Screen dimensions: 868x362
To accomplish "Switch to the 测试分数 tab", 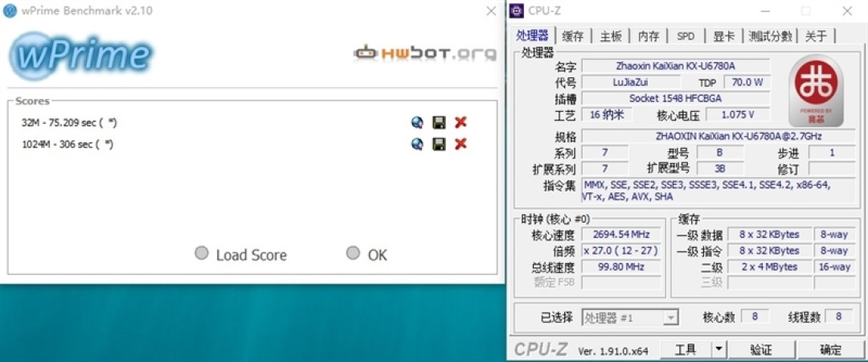I will tap(769, 36).
